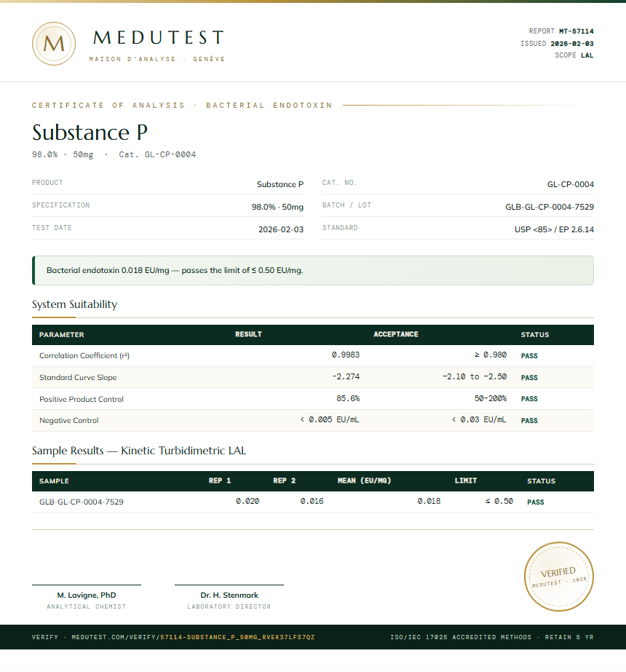This screenshot has height=672, width=626.
Task: Click standard value USP <85> / EP 2.6.14
Action: pyautogui.click(x=554, y=230)
